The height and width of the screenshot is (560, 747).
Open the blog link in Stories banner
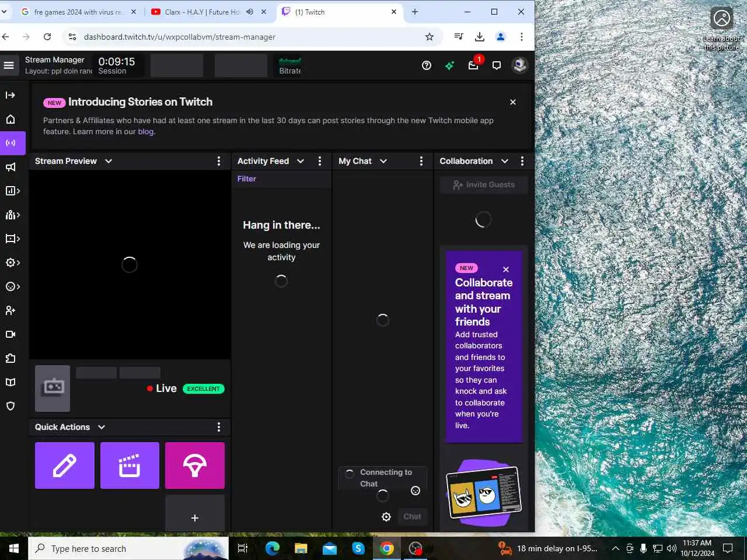tap(146, 132)
